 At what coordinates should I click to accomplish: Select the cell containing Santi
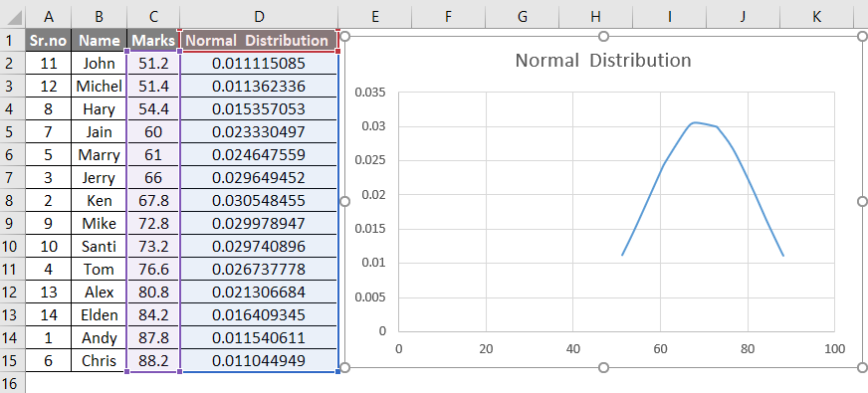click(x=100, y=247)
